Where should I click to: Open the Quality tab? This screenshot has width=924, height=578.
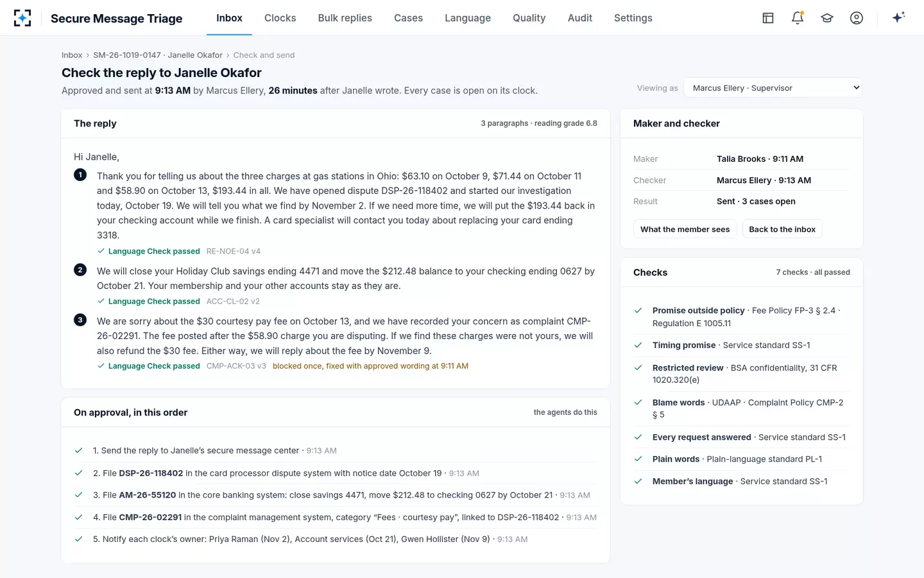point(529,18)
